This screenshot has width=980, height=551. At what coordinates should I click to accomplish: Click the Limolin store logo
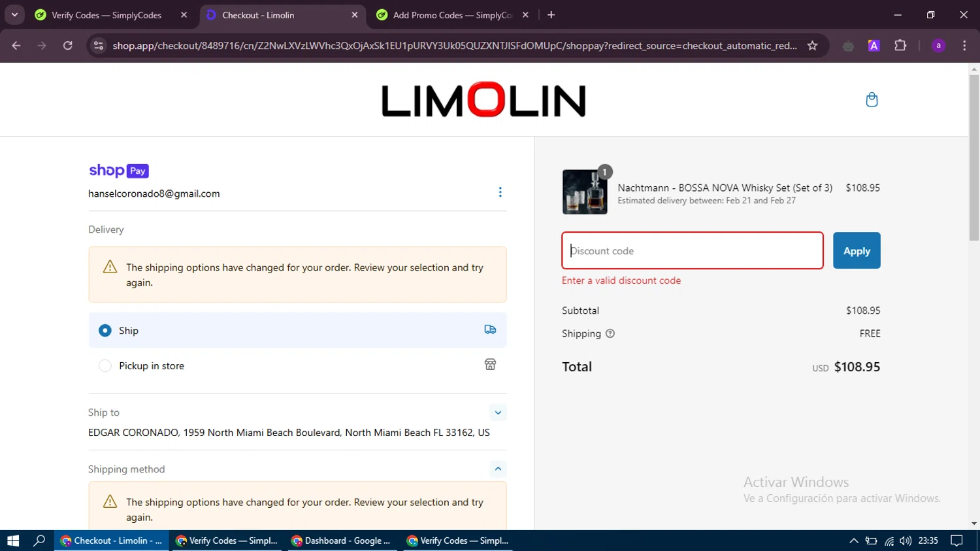point(483,100)
